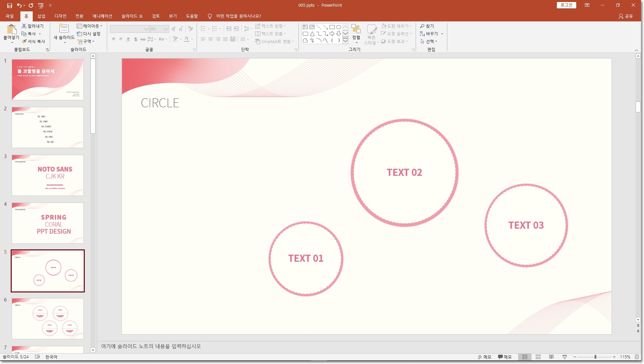Image resolution: width=644 pixels, height=364 pixels.
Task: Expand the Replace (바꾸기) dropdown arrow
Action: pyautogui.click(x=442, y=34)
